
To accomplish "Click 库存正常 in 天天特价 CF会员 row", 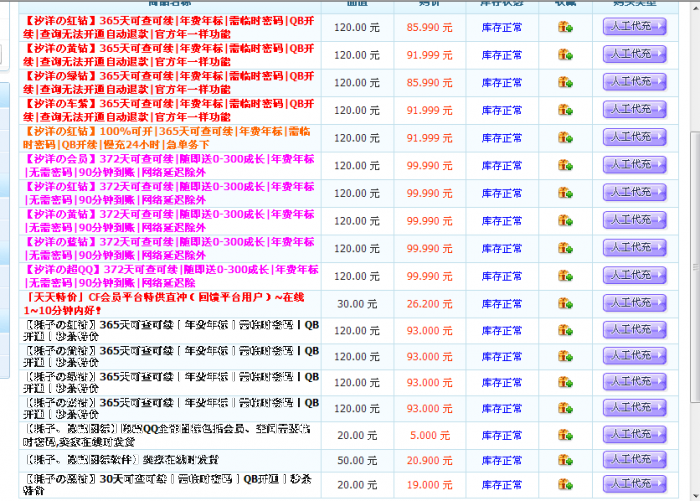I will 502,304.
